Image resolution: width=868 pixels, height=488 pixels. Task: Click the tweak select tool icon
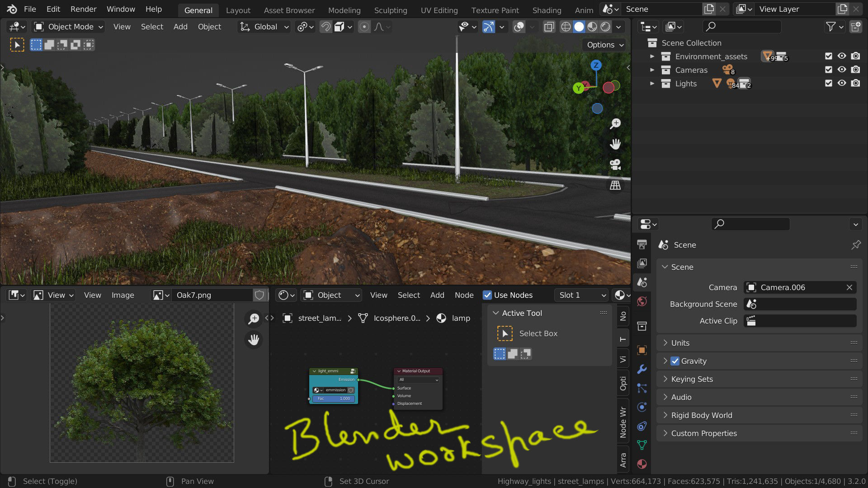click(x=17, y=45)
